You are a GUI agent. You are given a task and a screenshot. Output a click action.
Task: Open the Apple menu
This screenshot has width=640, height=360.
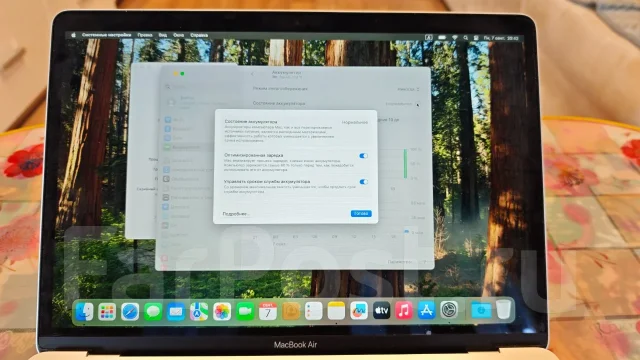click(73, 36)
